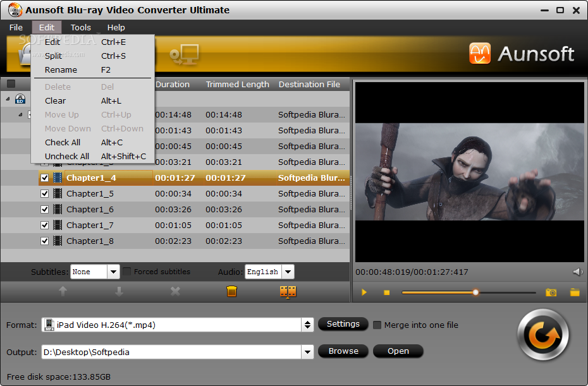Take a snapshot with camera icon

(x=551, y=293)
